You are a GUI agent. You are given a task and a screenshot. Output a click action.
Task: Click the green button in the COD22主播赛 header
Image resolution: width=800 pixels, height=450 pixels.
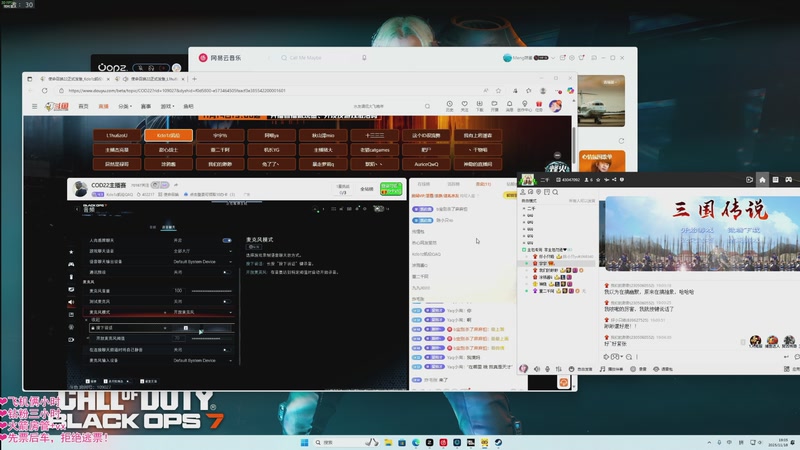click(x=391, y=188)
